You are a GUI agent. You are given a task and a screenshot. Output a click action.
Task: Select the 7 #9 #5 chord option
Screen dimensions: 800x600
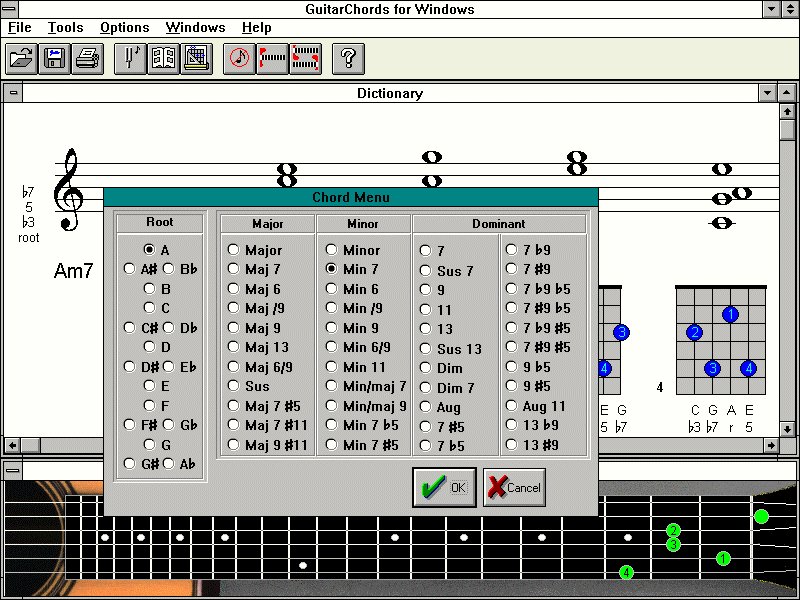pyautogui.click(x=539, y=347)
